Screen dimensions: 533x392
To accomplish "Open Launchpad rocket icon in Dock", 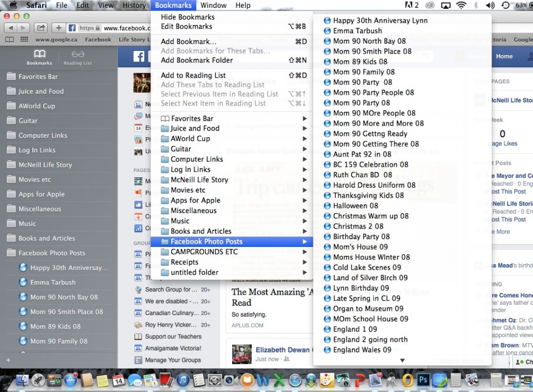I will click(x=38, y=381).
